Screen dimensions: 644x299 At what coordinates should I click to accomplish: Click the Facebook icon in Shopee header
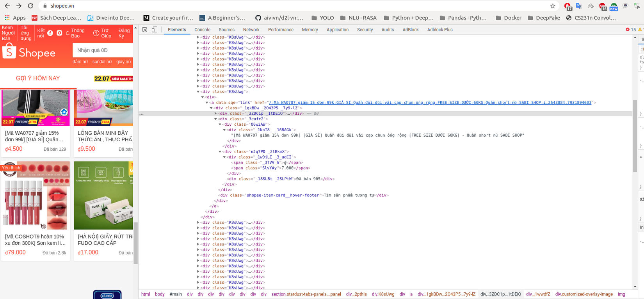[50, 33]
